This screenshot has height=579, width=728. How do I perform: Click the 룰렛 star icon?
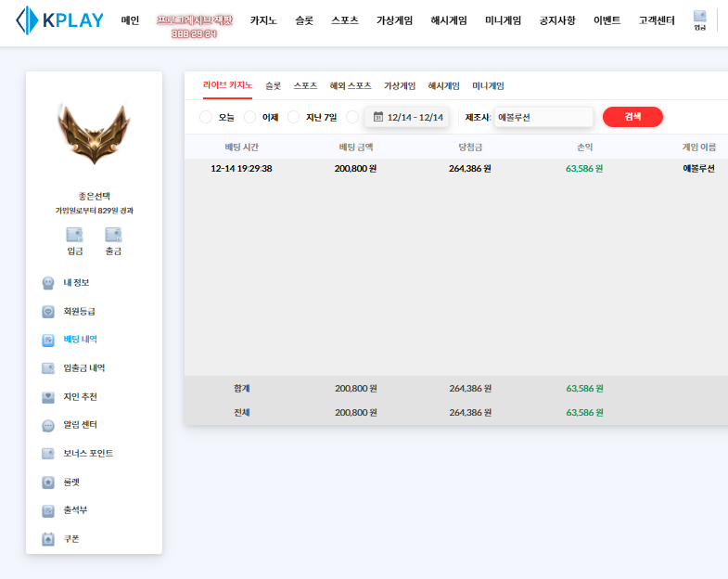pos(48,482)
